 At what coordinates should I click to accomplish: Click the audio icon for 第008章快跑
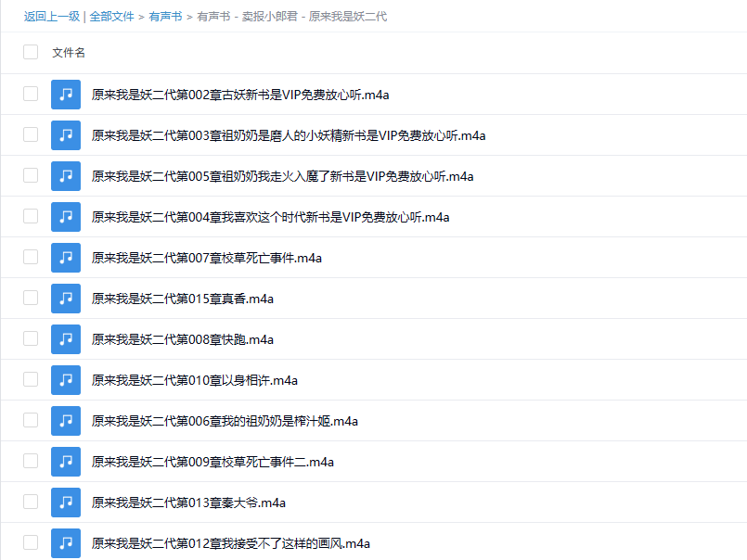click(x=66, y=338)
